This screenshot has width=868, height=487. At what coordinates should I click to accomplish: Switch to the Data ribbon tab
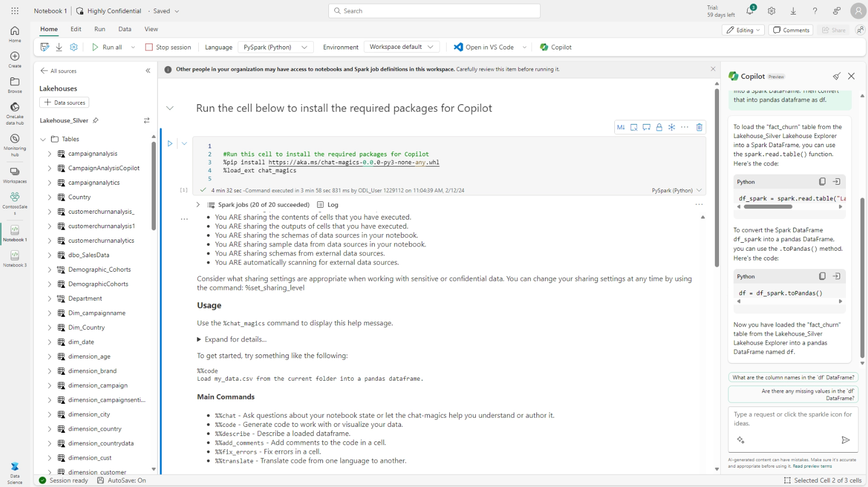(125, 29)
